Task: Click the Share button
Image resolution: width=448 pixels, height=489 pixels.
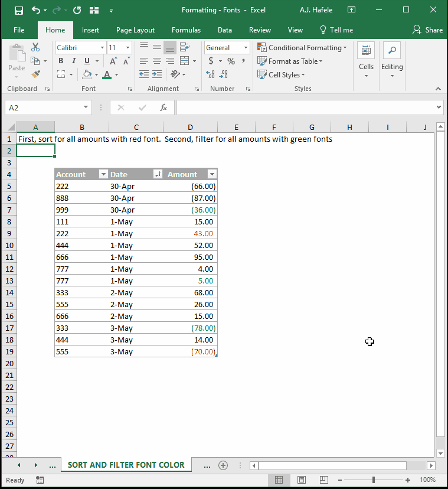Action: [427, 30]
